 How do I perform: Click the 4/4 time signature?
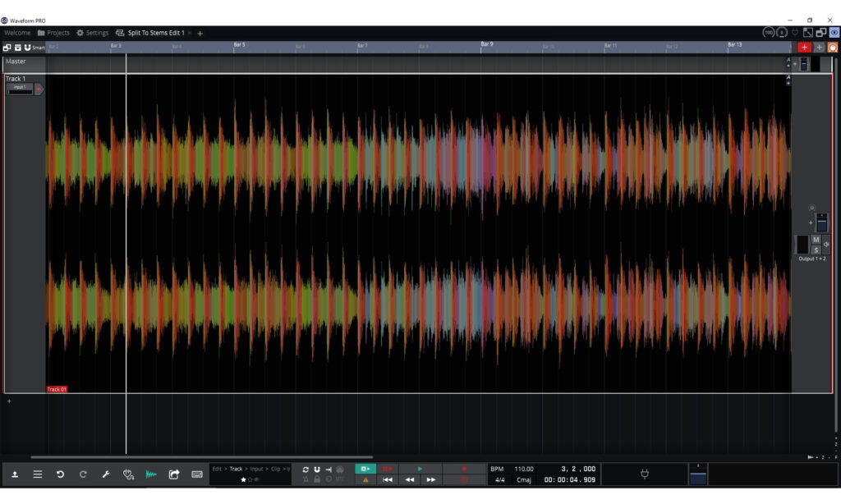point(499,480)
